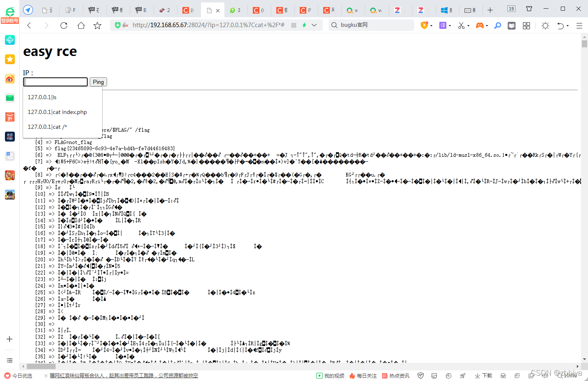This screenshot has height=381, width=588.
Task: Click the IP input field
Action: coord(56,82)
